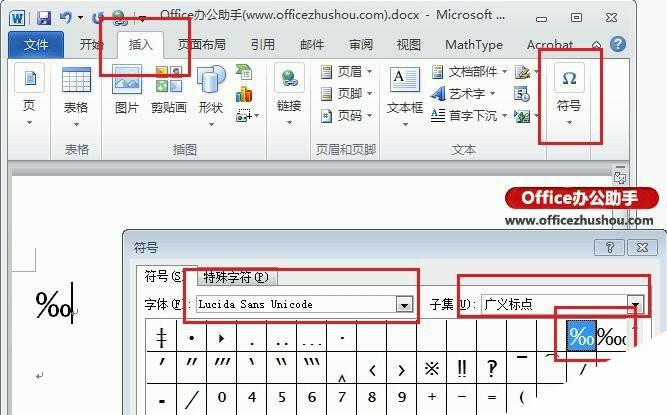Screen dimensions: 667x415
Task: Insert a chart using the chart icon
Action: tap(244, 94)
